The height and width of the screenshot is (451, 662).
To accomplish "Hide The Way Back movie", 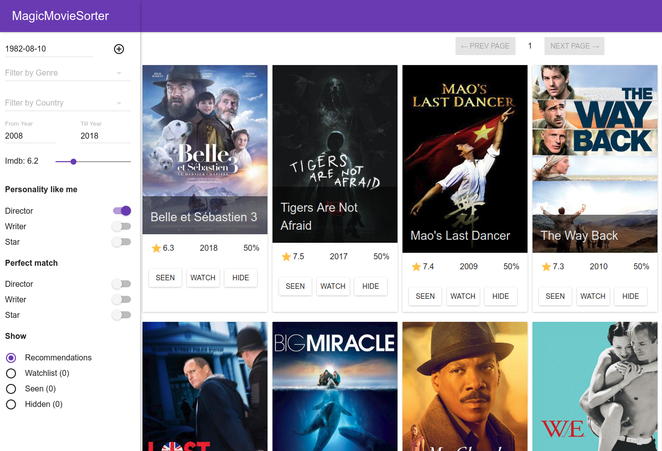I will point(631,296).
